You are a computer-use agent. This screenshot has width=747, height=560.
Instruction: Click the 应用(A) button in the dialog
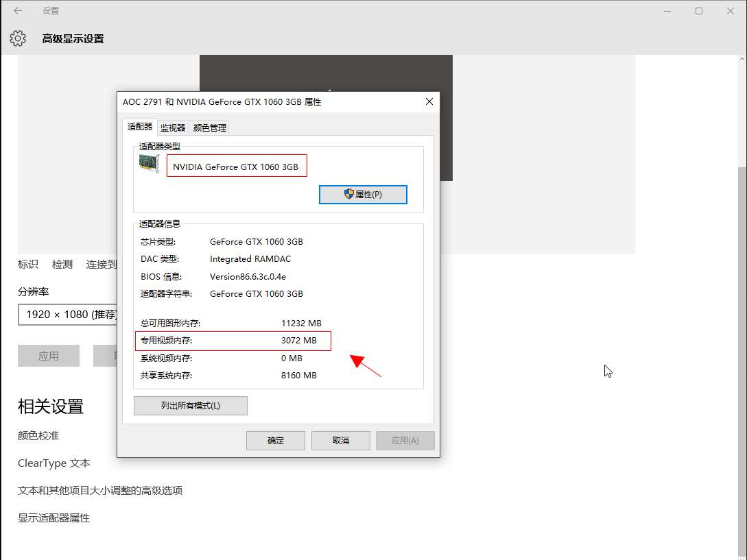click(x=405, y=441)
